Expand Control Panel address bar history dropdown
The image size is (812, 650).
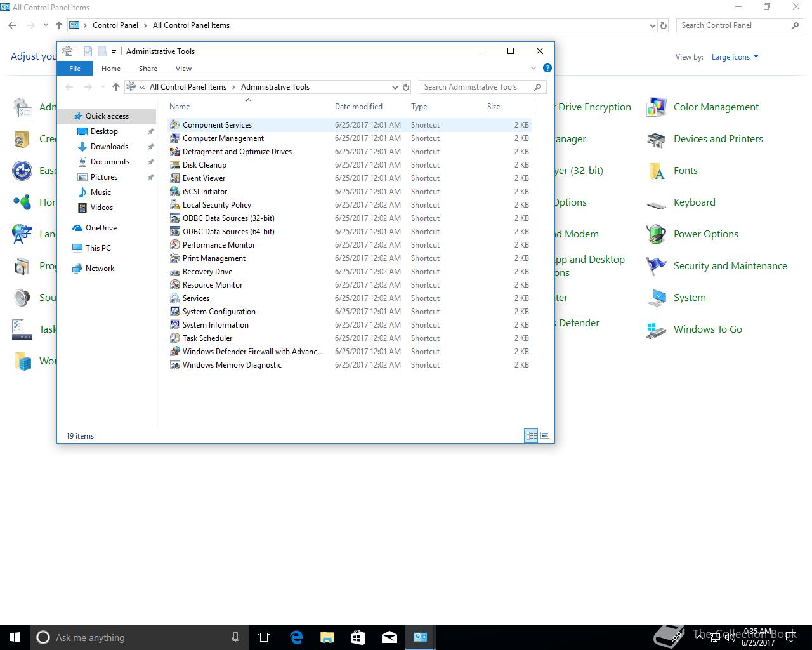pos(653,25)
